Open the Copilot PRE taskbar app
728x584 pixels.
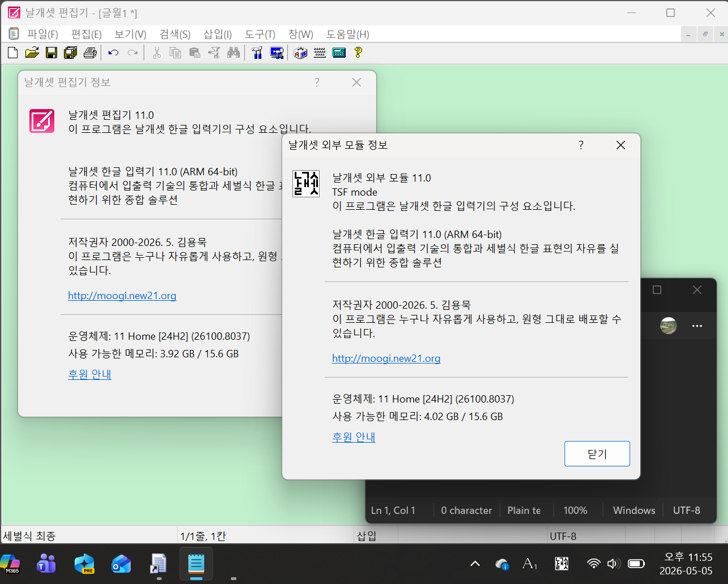click(x=84, y=564)
